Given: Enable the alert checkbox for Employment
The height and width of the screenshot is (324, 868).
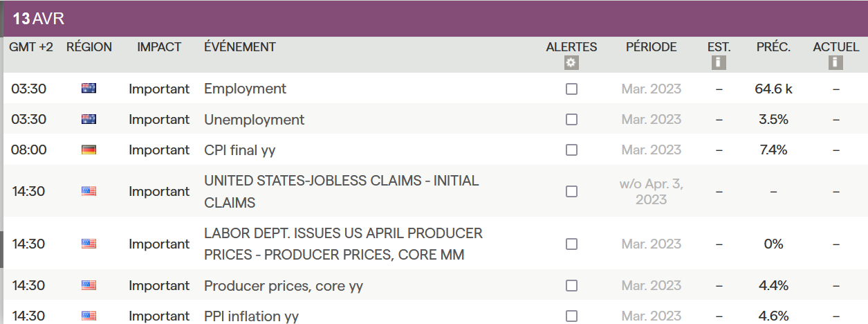Looking at the screenshot, I should click(571, 89).
